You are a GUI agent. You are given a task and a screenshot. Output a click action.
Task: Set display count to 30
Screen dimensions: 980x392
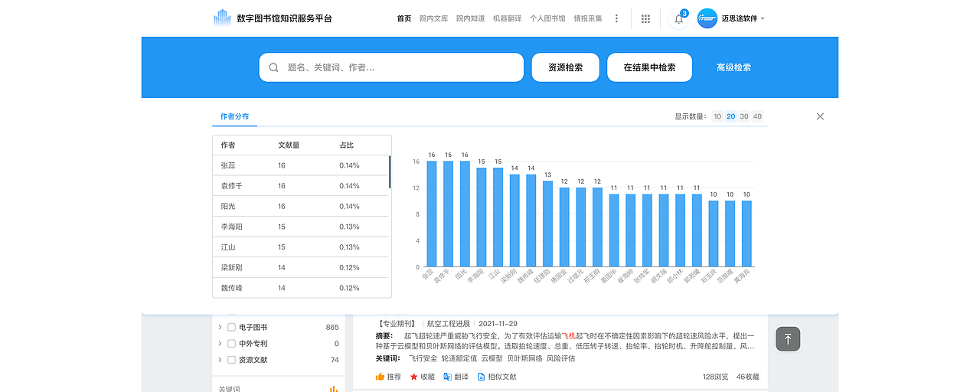(744, 116)
